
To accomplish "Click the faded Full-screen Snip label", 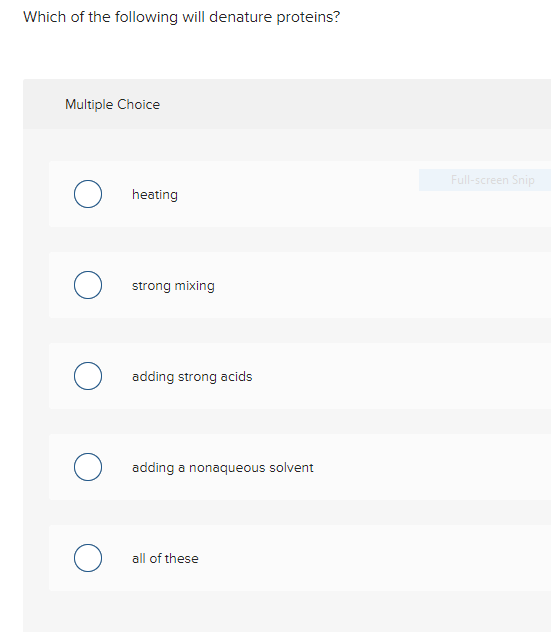I will 493,180.
